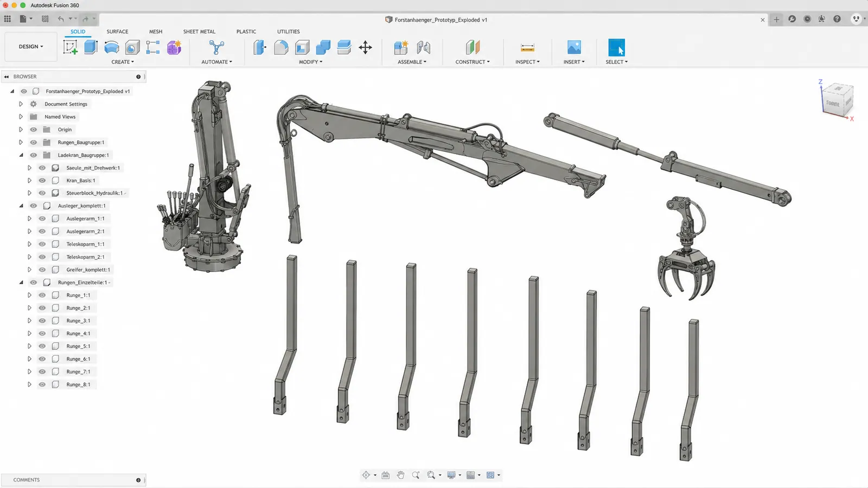Collapse Ladekran_Baugruppe:1 tree node

(21, 155)
